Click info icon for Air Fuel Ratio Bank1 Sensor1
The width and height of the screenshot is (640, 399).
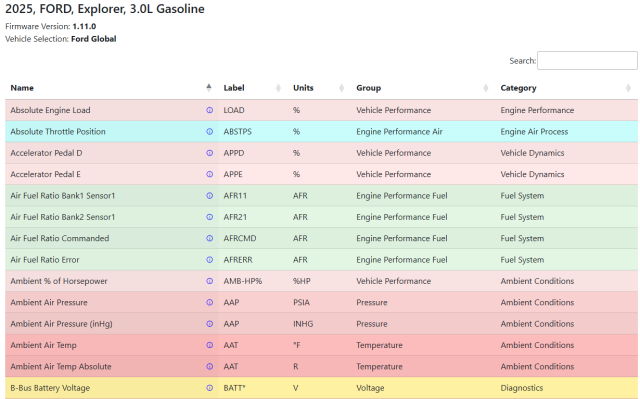209,195
